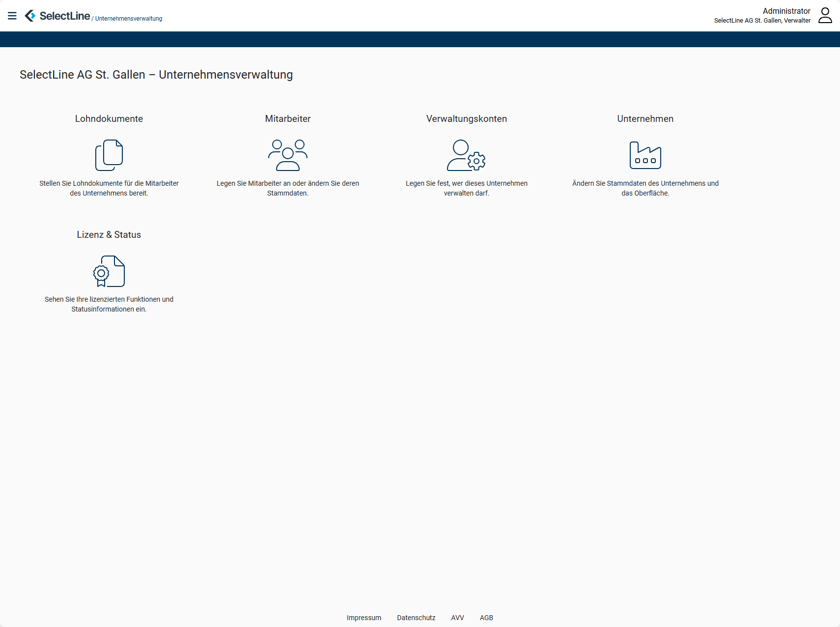Click 'Legen Sie Mitarbeiter an' description
Viewport: 840px width, 627px height.
pyautogui.click(x=288, y=188)
